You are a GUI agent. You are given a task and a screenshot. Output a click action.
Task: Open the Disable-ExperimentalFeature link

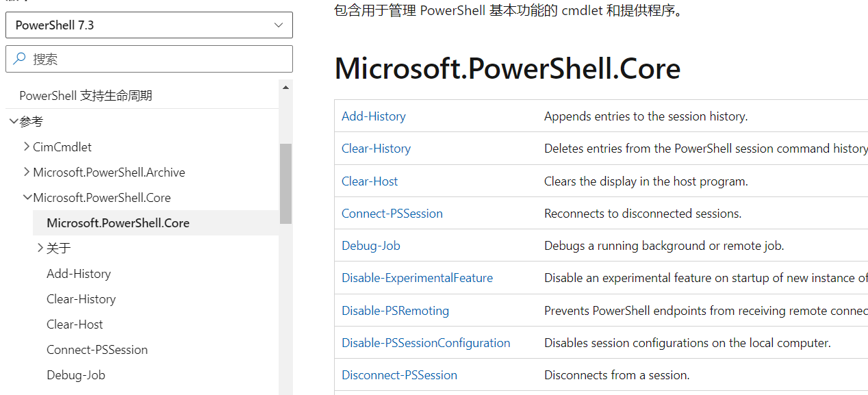click(x=417, y=277)
